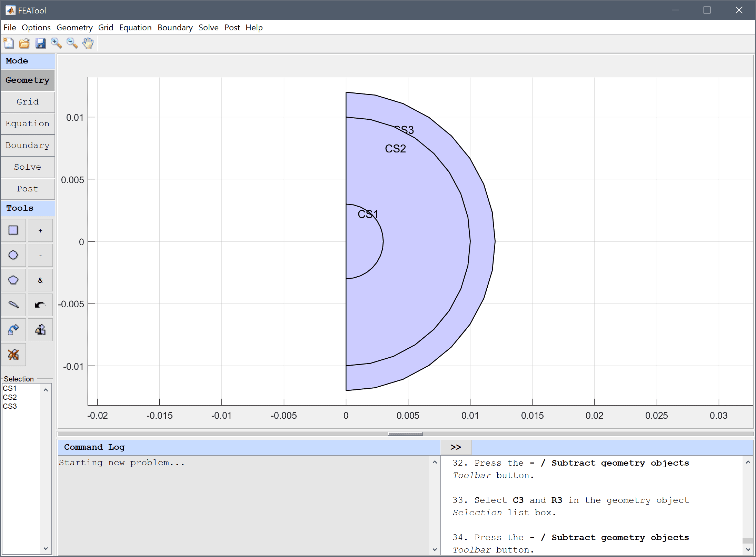Open the Help menu
This screenshot has width=756, height=557.
[x=254, y=28]
